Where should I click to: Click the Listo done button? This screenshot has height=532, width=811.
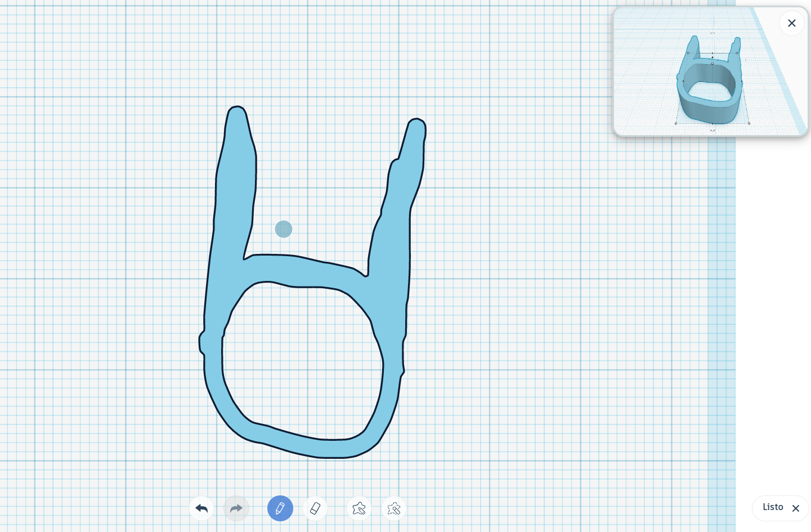[x=781, y=508]
